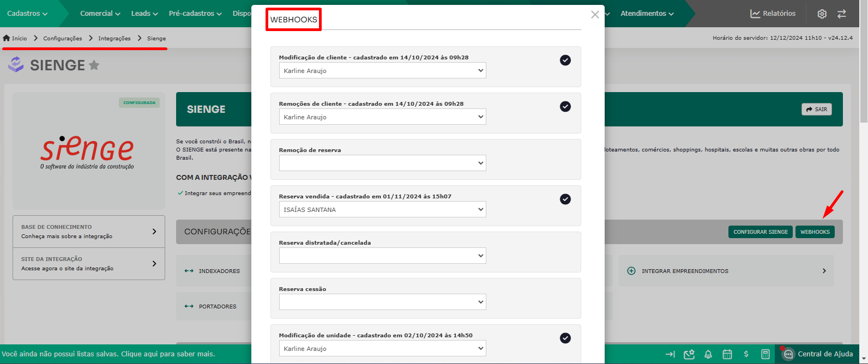Viewport: 868px width, 364px height.
Task: Click the page vertical scrollbar
Action: pyautogui.click(x=864, y=63)
